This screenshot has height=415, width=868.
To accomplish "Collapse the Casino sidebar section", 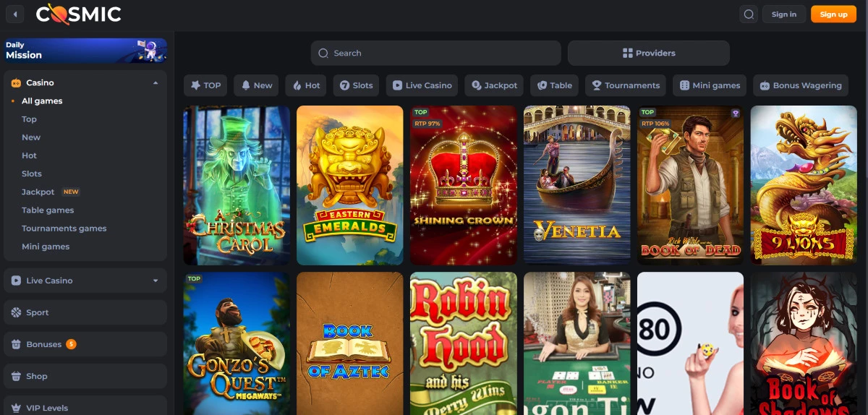I will tap(155, 83).
